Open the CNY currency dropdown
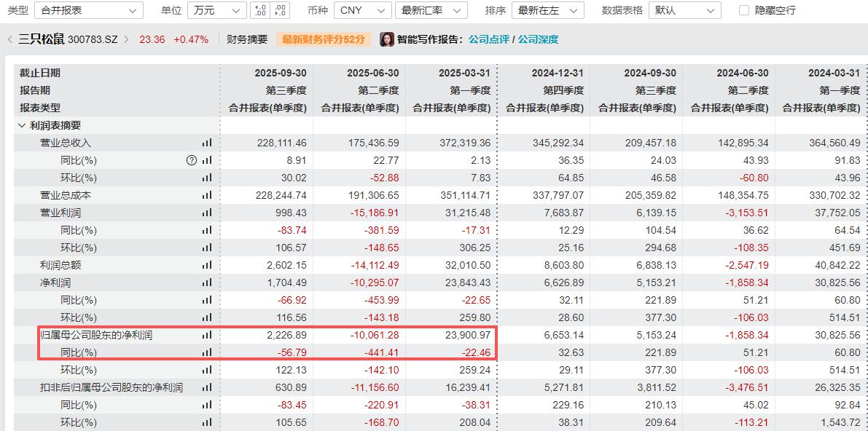The height and width of the screenshot is (431, 868). tap(363, 10)
